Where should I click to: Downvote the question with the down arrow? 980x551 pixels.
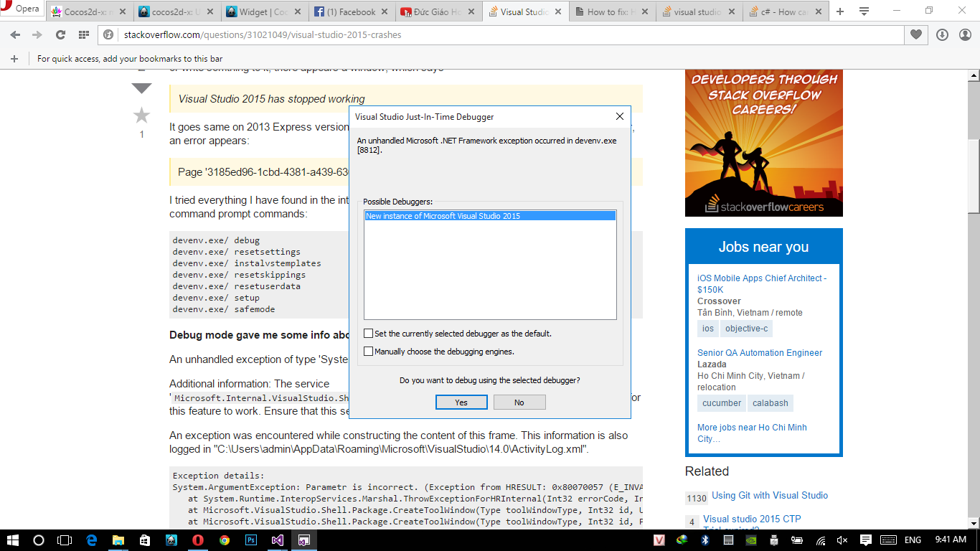[141, 88]
